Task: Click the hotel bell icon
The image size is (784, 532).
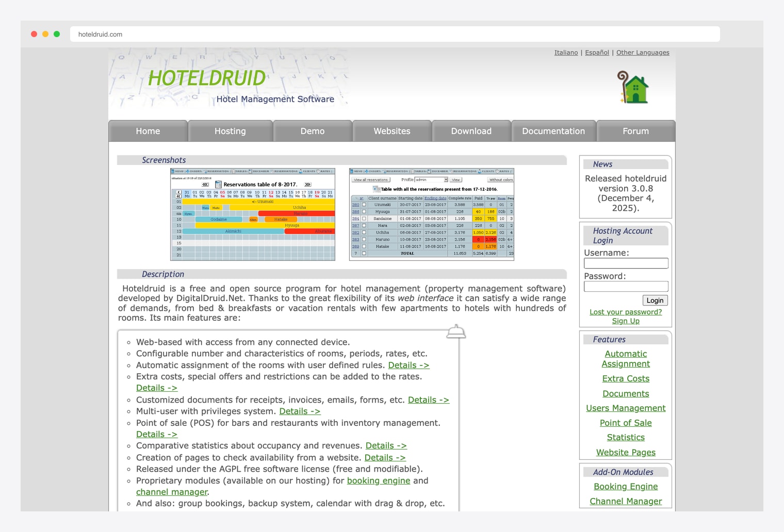Action: pyautogui.click(x=456, y=332)
